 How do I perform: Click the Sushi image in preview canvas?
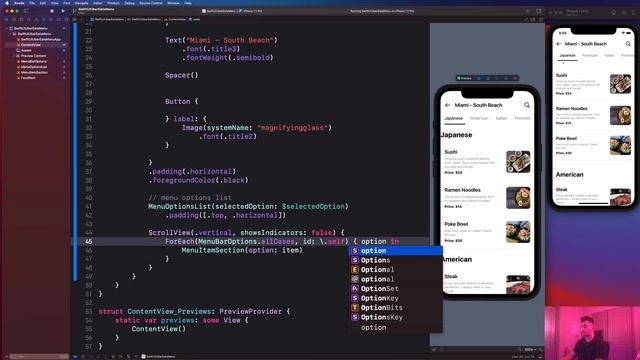click(x=518, y=162)
